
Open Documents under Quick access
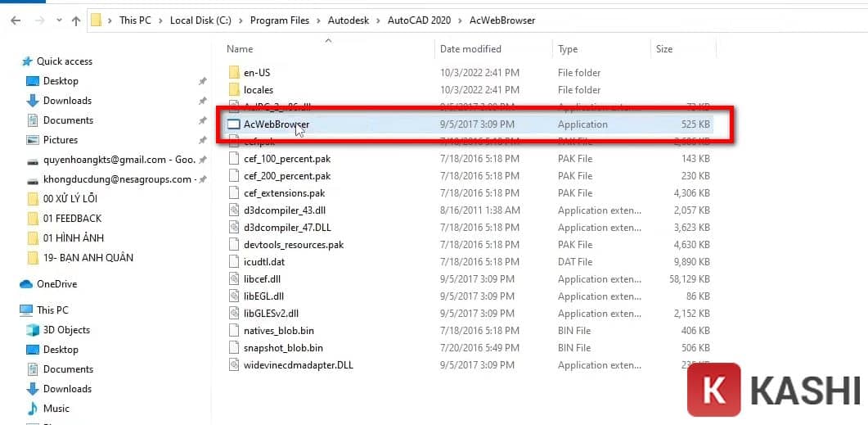pyautogui.click(x=68, y=120)
